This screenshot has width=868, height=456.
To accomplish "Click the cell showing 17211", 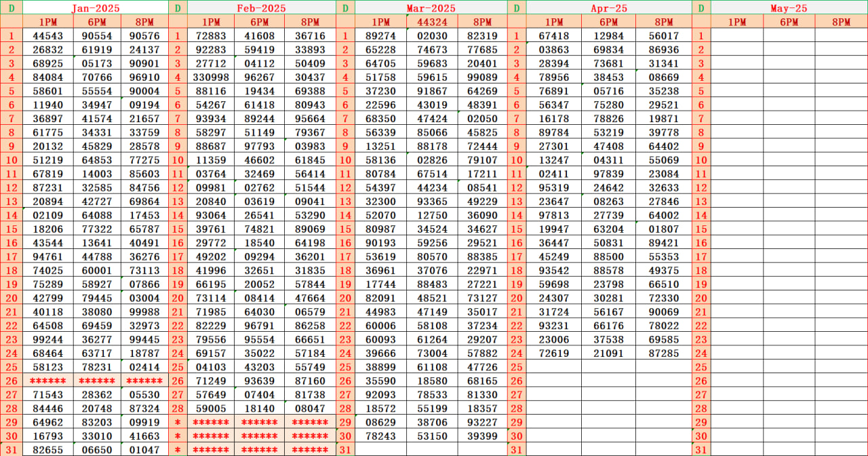I will click(482, 174).
